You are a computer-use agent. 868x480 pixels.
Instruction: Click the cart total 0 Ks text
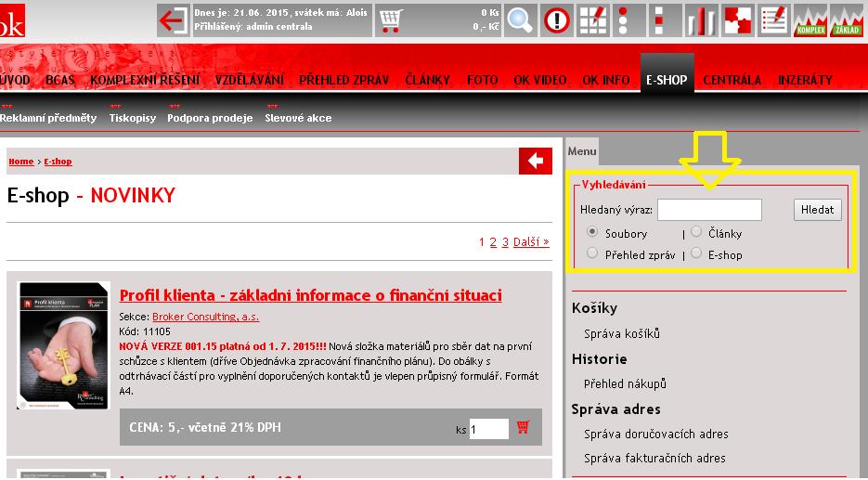490,12
